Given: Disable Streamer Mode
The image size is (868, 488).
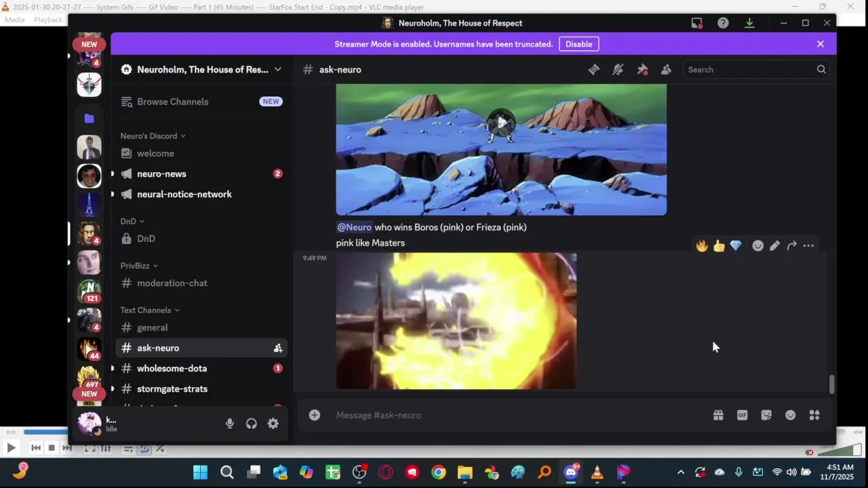Looking at the screenshot, I should (x=578, y=44).
